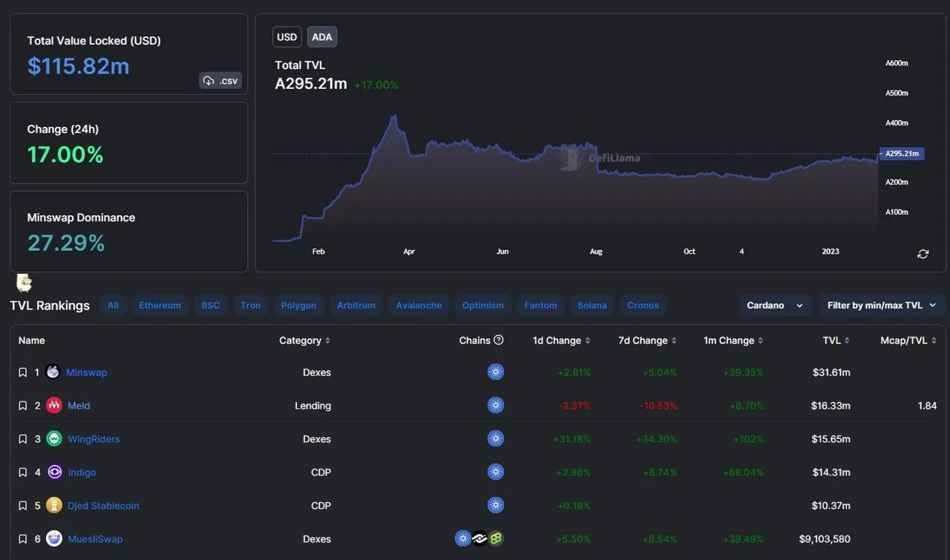Image resolution: width=950 pixels, height=560 pixels.
Task: Switch chart denomination to USD
Action: point(286,37)
